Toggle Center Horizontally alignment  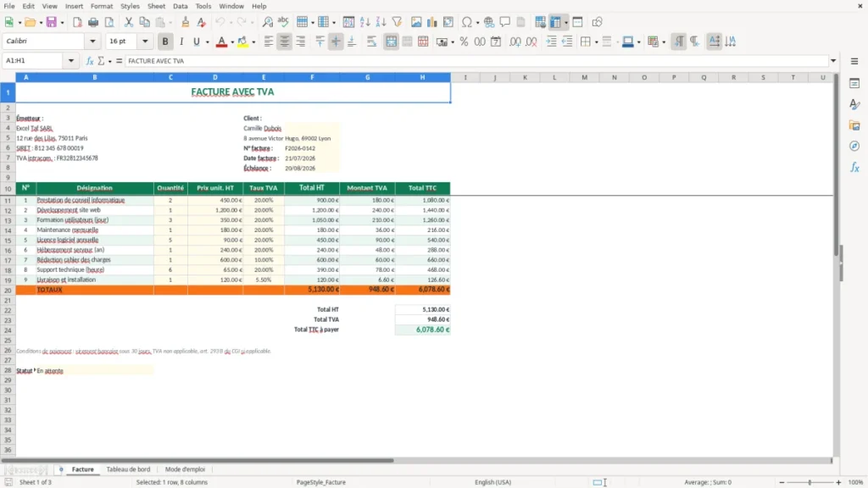[285, 42]
